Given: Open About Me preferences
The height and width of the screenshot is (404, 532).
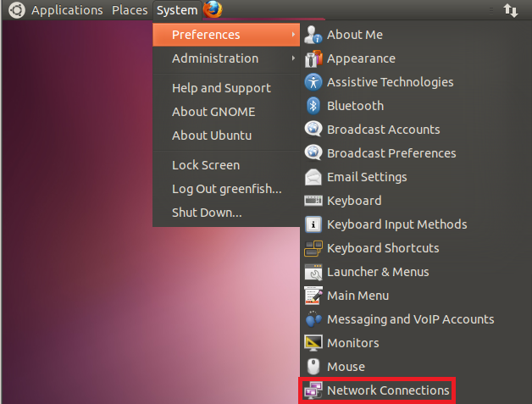Looking at the screenshot, I should [x=416, y=35].
